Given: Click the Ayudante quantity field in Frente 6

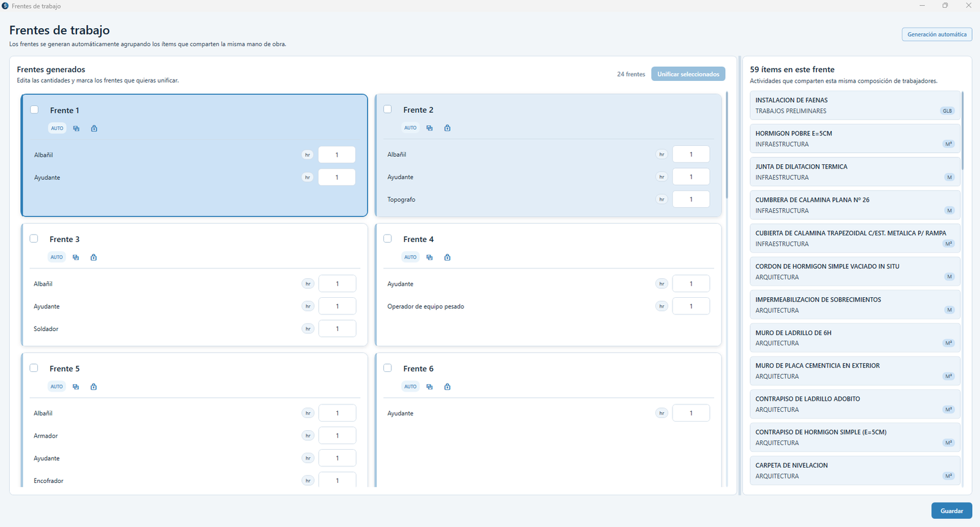Looking at the screenshot, I should point(691,413).
